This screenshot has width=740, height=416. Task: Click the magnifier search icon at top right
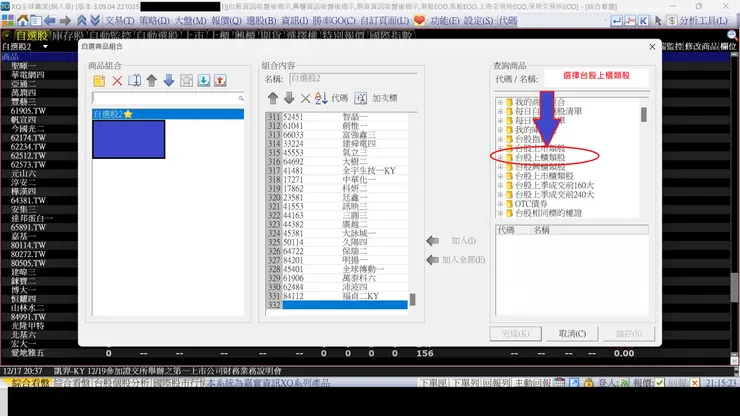[x=732, y=35]
